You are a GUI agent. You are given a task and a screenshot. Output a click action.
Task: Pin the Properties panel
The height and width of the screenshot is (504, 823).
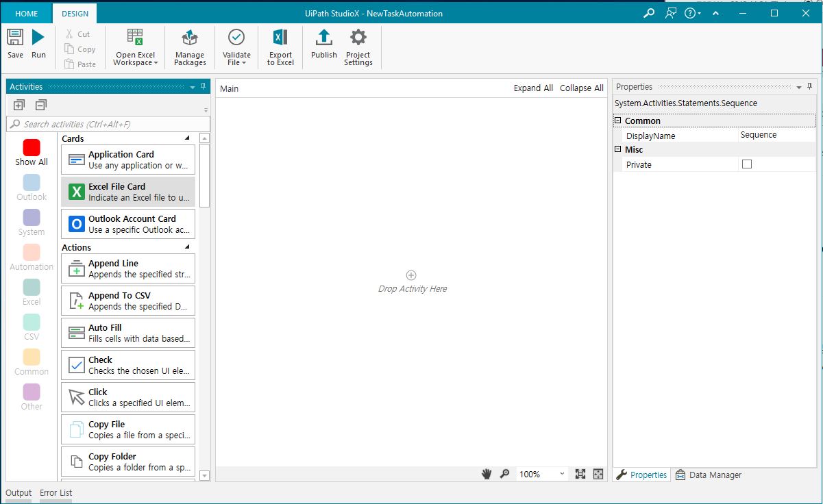point(809,86)
